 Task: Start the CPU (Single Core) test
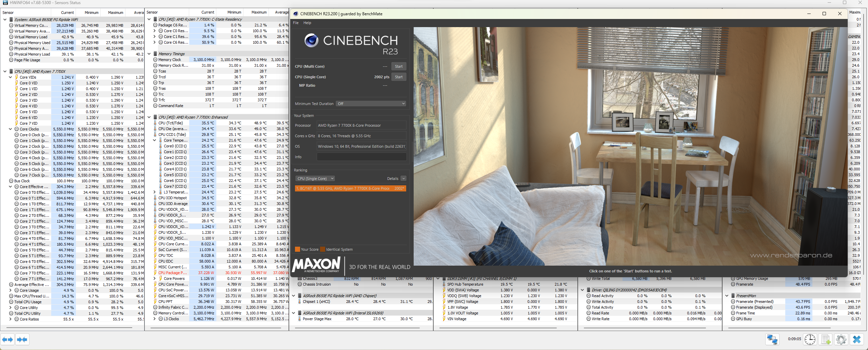(x=399, y=77)
